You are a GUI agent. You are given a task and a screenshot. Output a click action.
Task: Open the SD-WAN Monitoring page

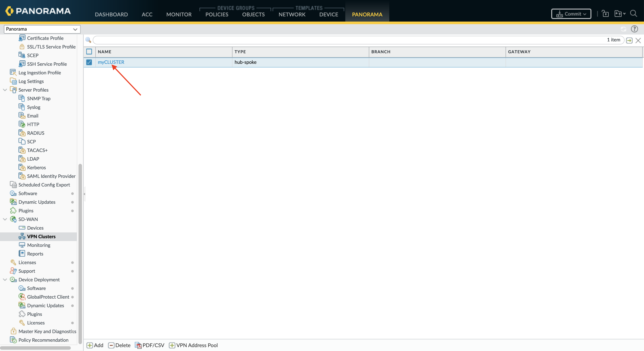[38, 245]
